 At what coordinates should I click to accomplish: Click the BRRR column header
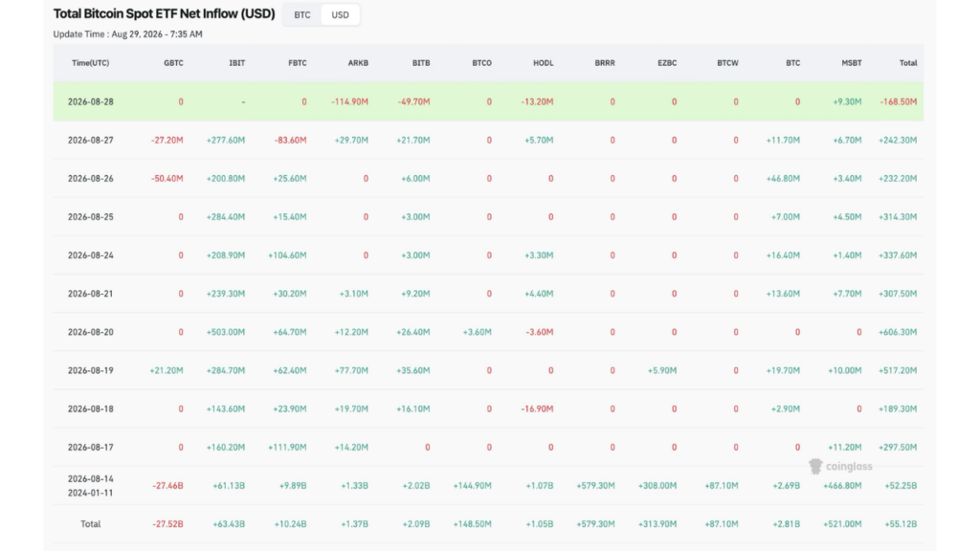[x=605, y=63]
